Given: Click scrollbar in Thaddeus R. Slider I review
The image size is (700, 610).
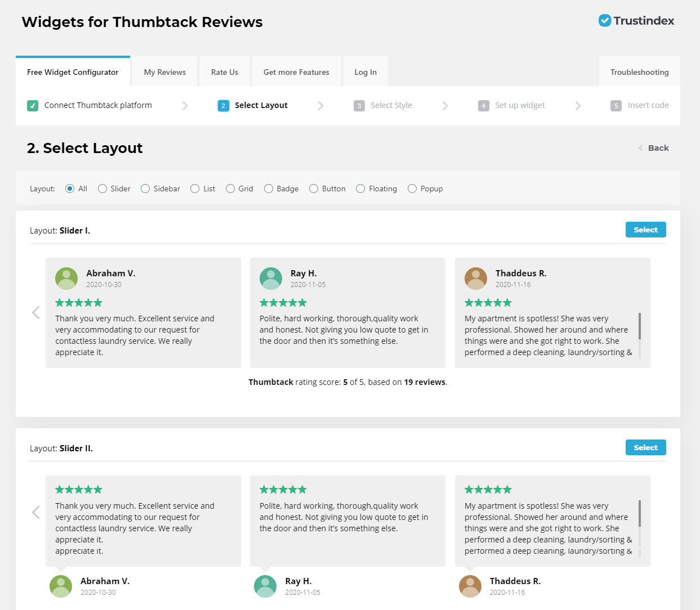Looking at the screenshot, I should click(x=640, y=335).
